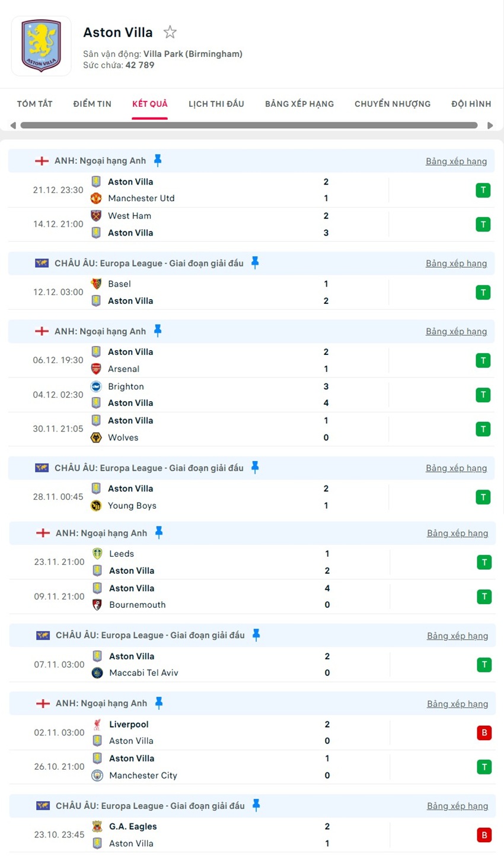504x857 pixels.
Task: Switch to the BẢNG XẾP HẠNG tab
Action: tap(299, 104)
